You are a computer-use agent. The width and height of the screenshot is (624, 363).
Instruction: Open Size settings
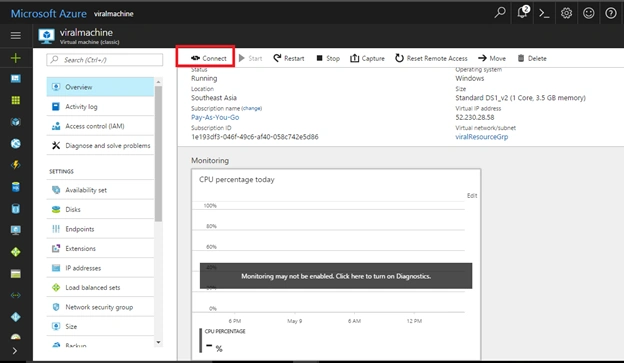pyautogui.click(x=100, y=326)
